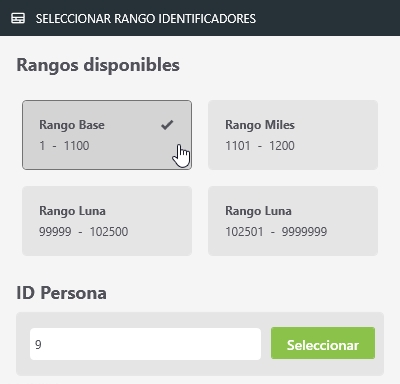Click the 102501 - 9999999 range text
The height and width of the screenshot is (384, 400).
276,232
